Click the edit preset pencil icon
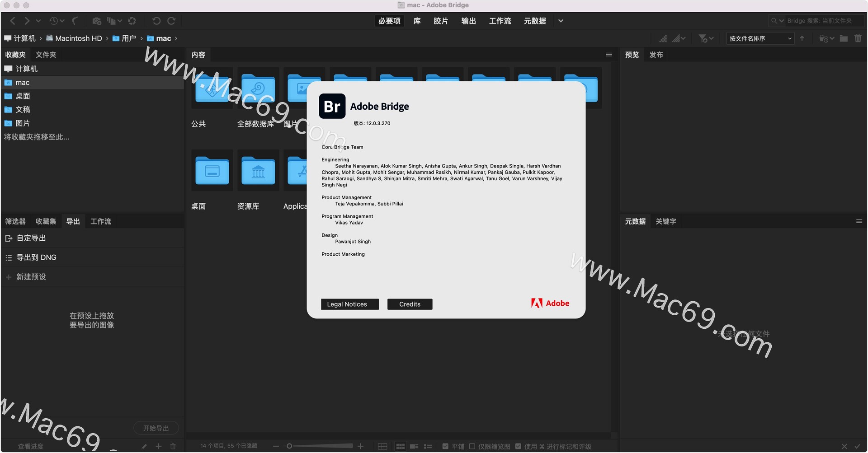Viewport: 868px width, 453px height. tap(144, 446)
